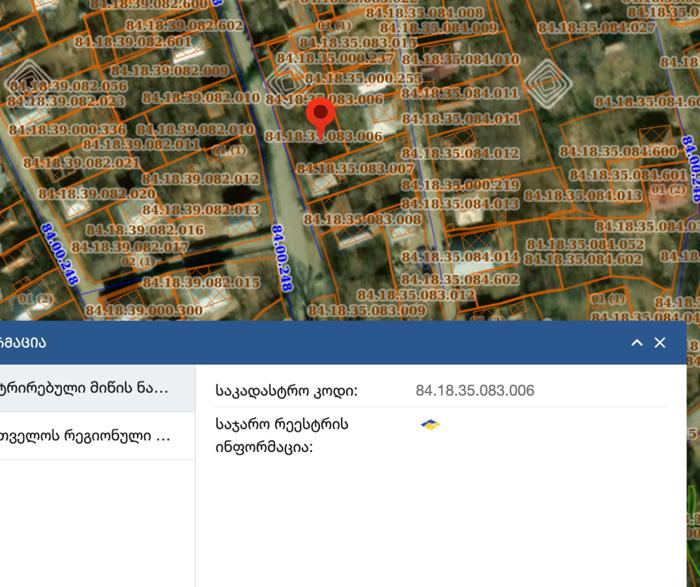Click parcel label 84.18.35.084.014
The width and height of the screenshot is (700, 587).
pyautogui.click(x=460, y=257)
